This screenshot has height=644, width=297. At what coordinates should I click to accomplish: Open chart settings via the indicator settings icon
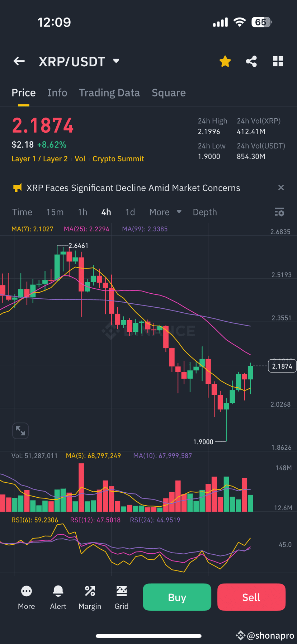[x=279, y=212]
